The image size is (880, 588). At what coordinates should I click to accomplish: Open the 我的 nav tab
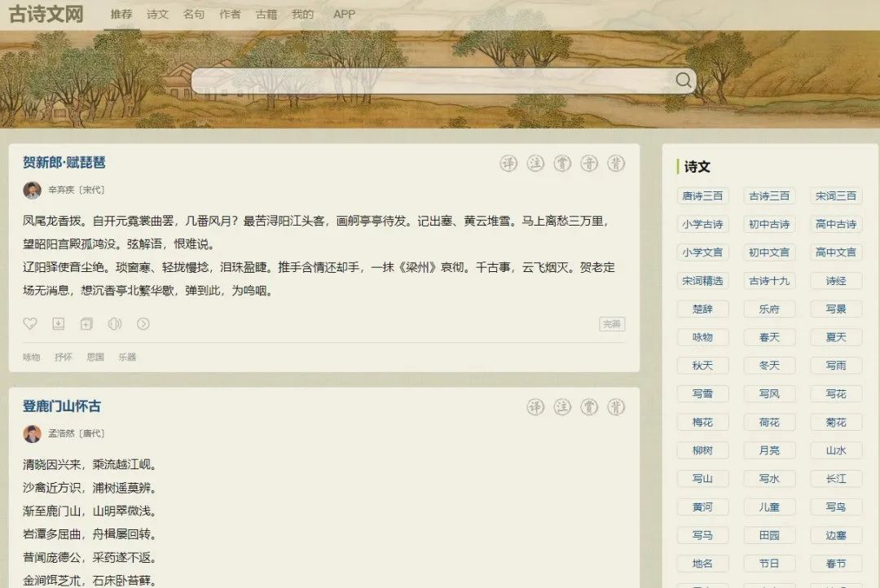point(302,14)
